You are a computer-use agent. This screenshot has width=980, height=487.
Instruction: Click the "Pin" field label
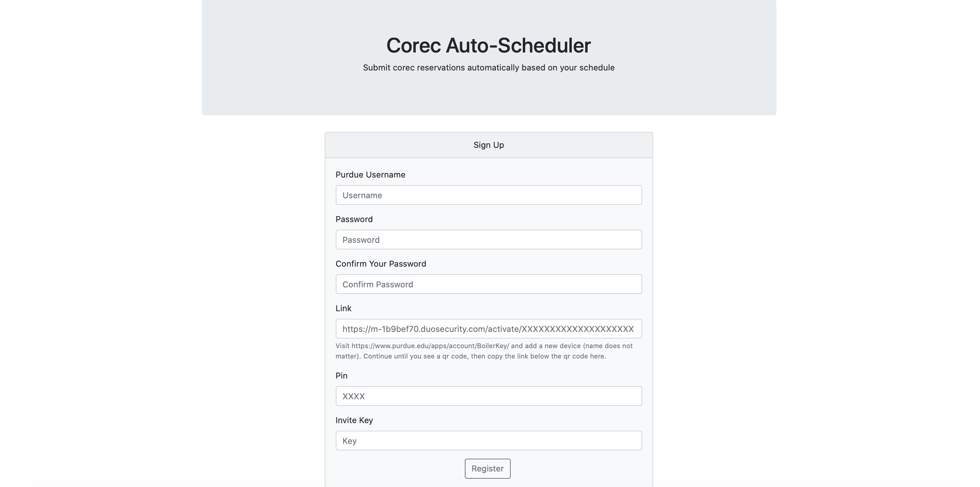coord(341,376)
